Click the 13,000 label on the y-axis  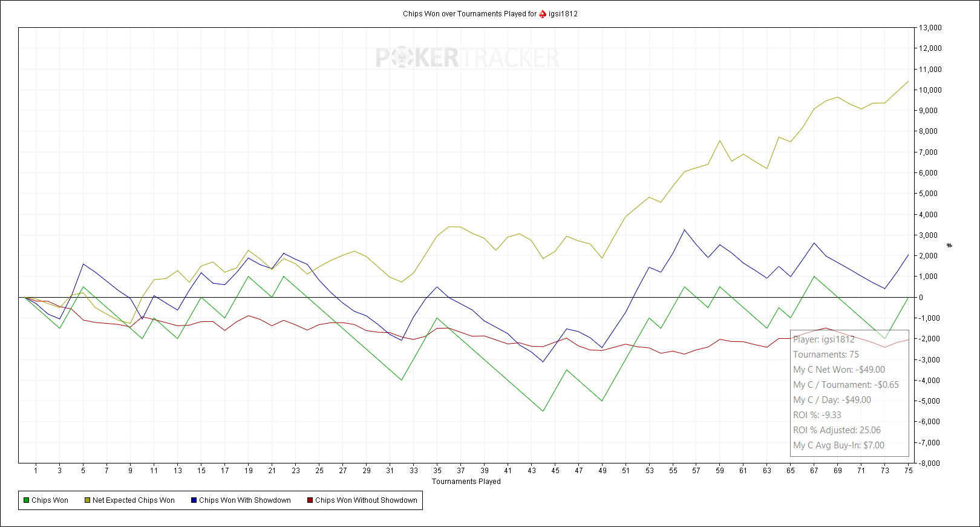pyautogui.click(x=930, y=28)
